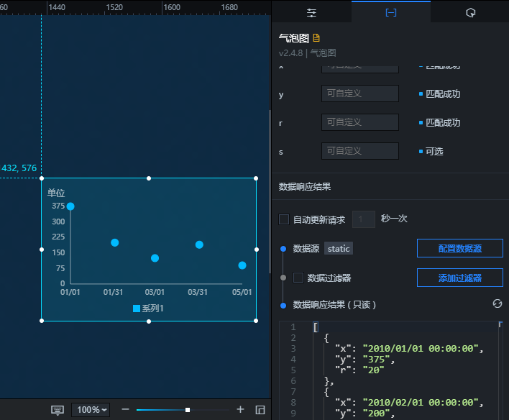Toggle the canvas thumbnail view icon
The height and width of the screenshot is (420, 509).
click(x=260, y=410)
